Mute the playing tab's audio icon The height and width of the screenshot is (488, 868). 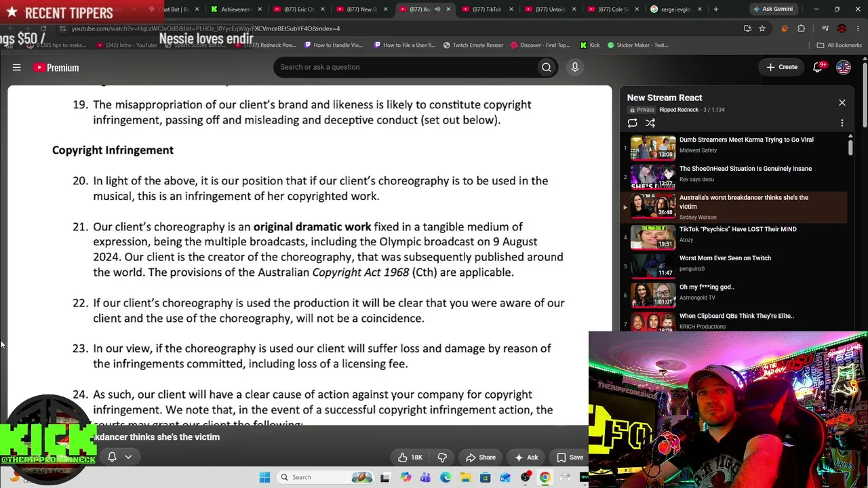coord(437,9)
